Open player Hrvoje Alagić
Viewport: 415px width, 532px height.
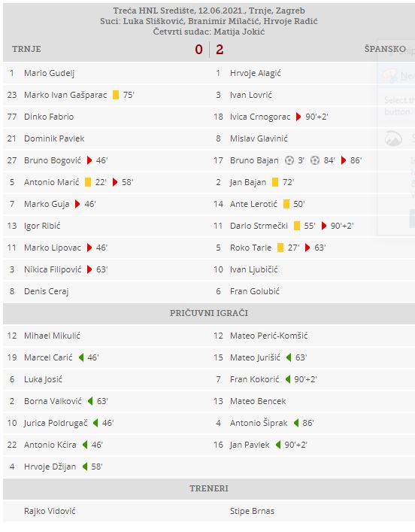click(256, 73)
